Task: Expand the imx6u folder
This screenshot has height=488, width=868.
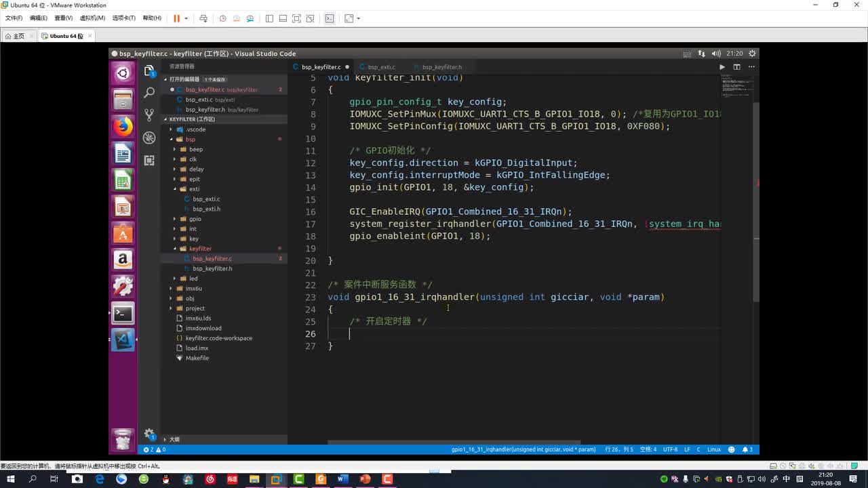Action: click(x=171, y=289)
